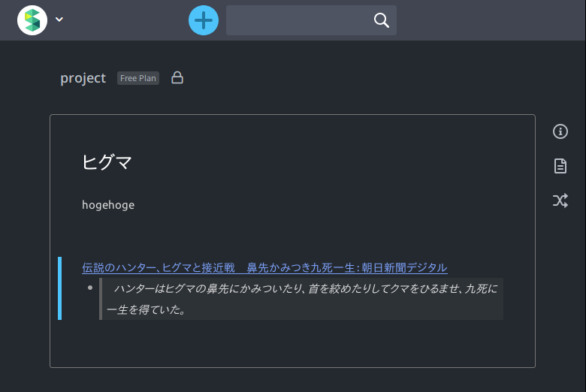Jump to a random page icon

560,201
